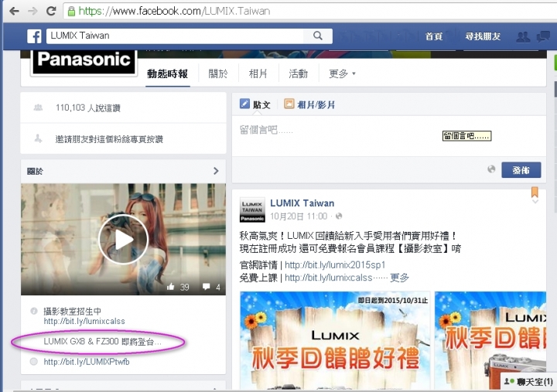Select the 相片/影片 composer tab
557x392 pixels.
pyautogui.click(x=309, y=104)
